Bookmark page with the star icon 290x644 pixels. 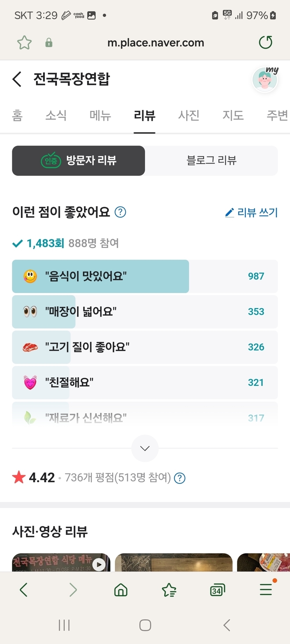click(24, 43)
